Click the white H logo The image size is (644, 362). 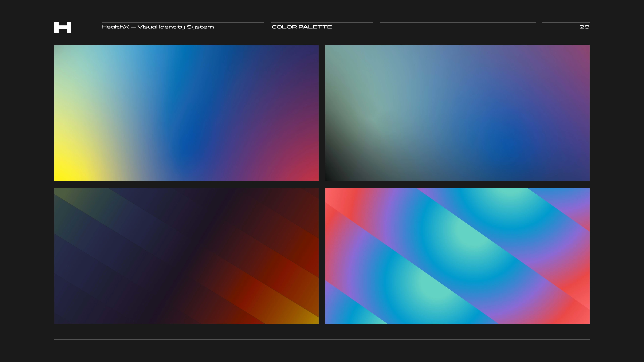click(x=63, y=27)
